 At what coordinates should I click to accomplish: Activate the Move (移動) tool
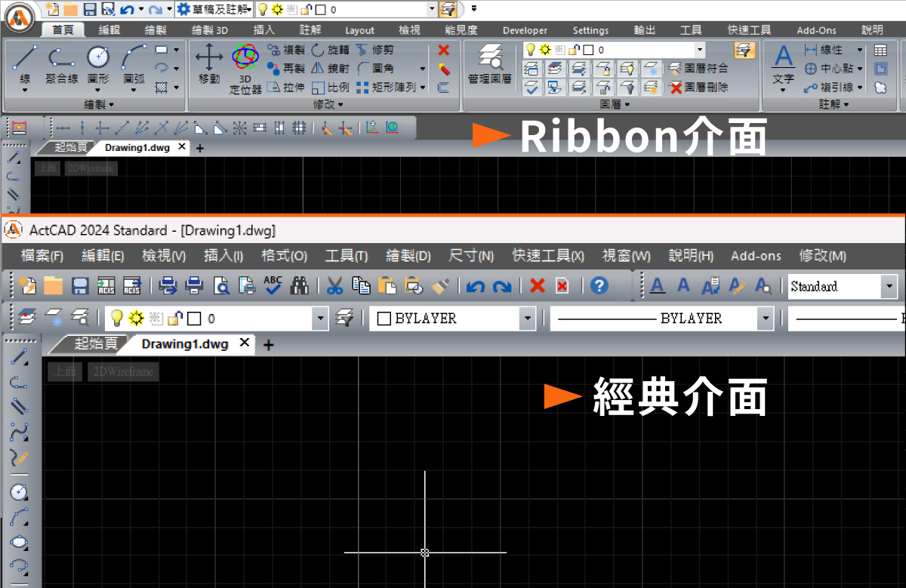(x=209, y=64)
